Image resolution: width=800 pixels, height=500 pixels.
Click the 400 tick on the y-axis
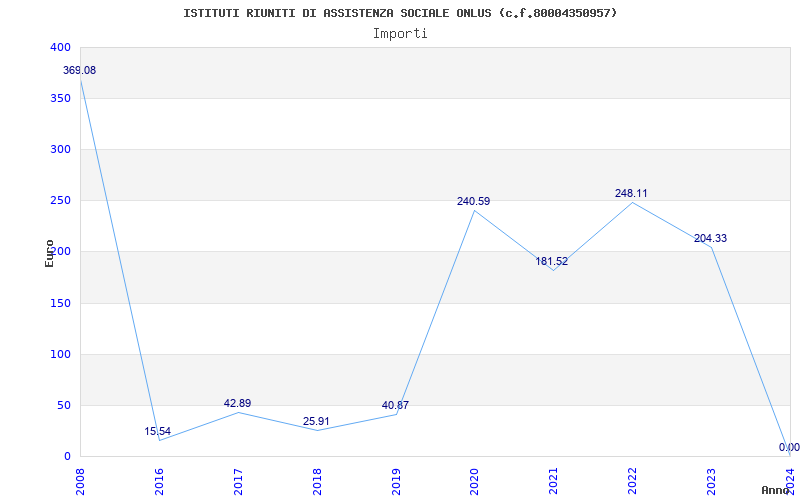[x=60, y=48]
